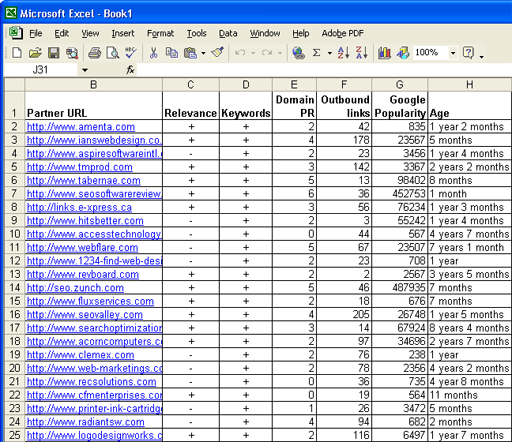Select the Age cell '11 months'

pos(470,395)
